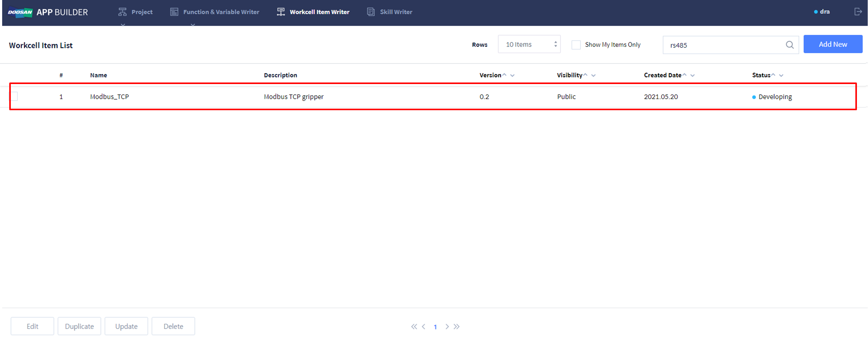This screenshot has height=346, width=868.
Task: Click the Add New button
Action: 833,44
